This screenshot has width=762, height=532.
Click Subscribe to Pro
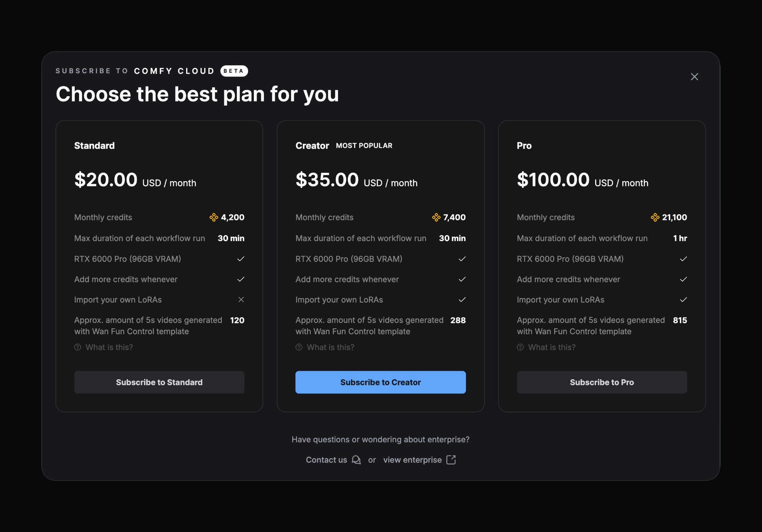pos(602,382)
